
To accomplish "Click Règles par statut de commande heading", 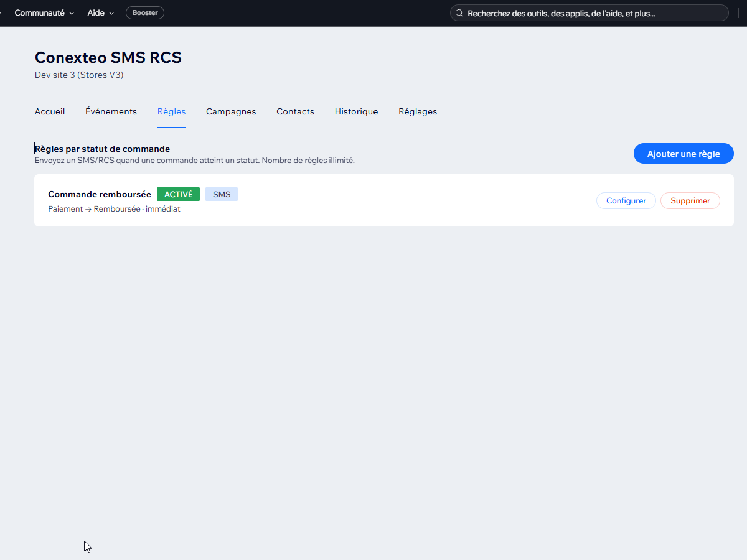I will point(103,149).
